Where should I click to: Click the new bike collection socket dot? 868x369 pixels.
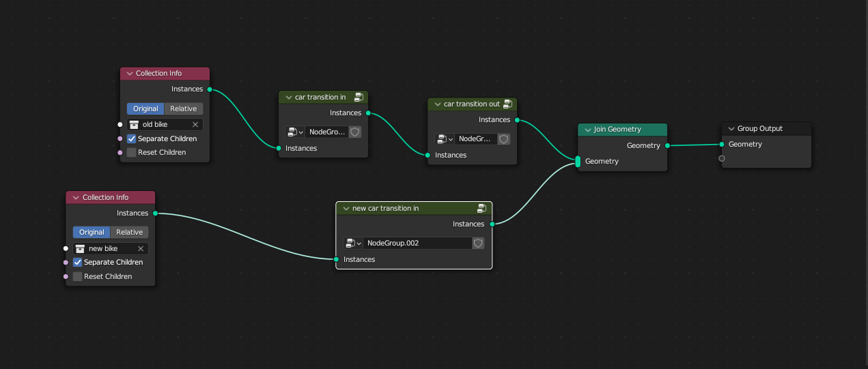pos(66,248)
